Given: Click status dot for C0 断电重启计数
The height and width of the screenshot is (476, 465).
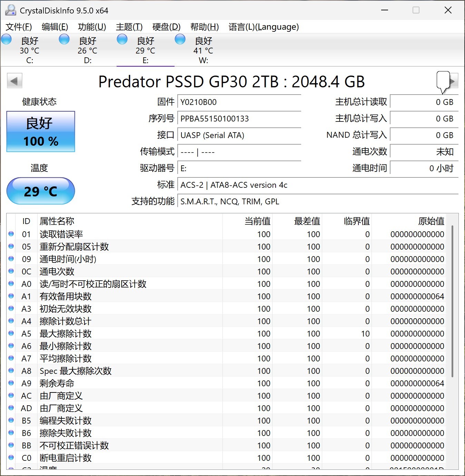Looking at the screenshot, I should 11,458.
